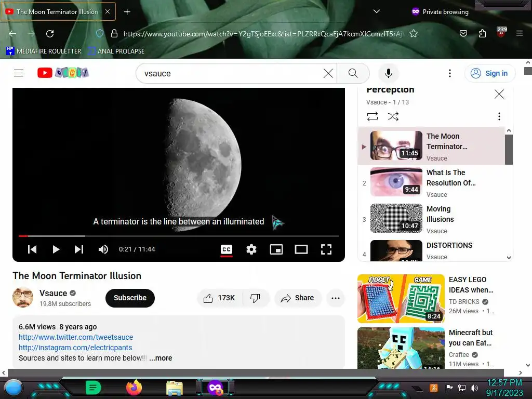Open Firefox application menu

(520, 33)
